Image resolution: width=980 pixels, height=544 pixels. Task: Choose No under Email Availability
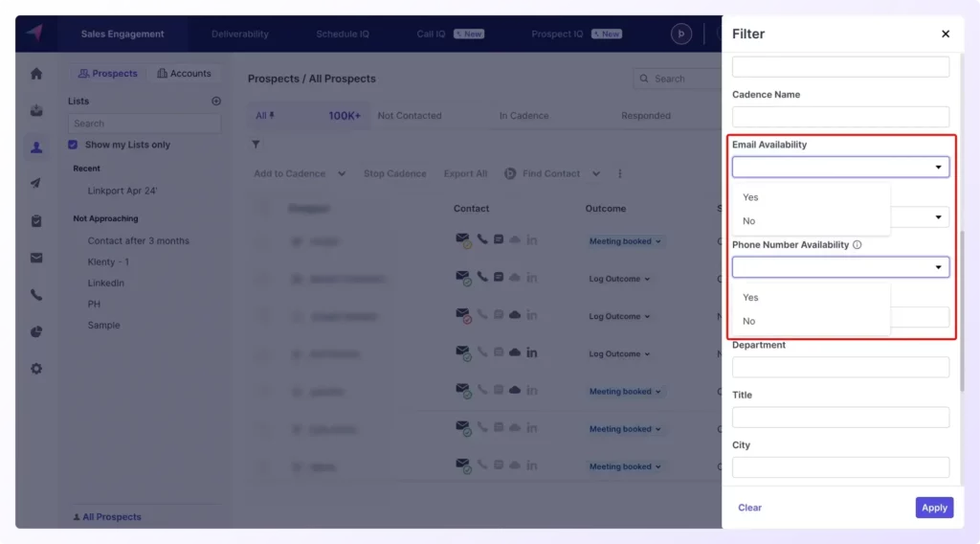(x=812, y=220)
